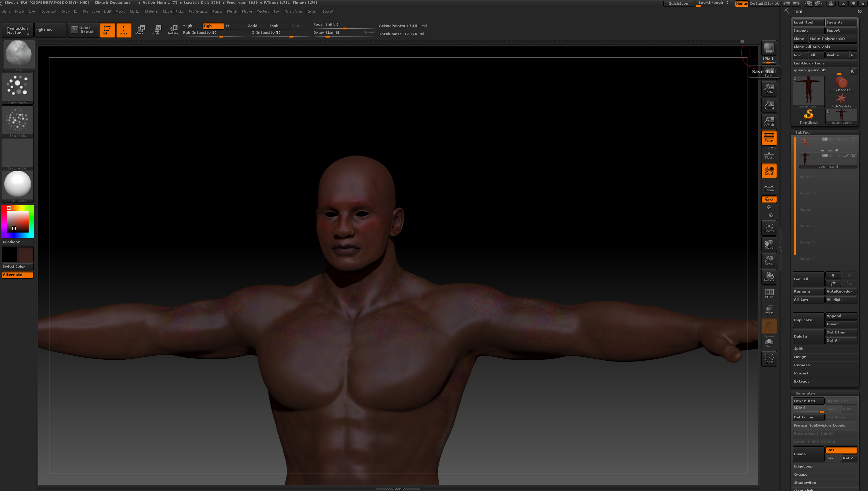This screenshot has width=868, height=491.
Task: Select the Rotate tool in top shelf
Action: point(173,30)
